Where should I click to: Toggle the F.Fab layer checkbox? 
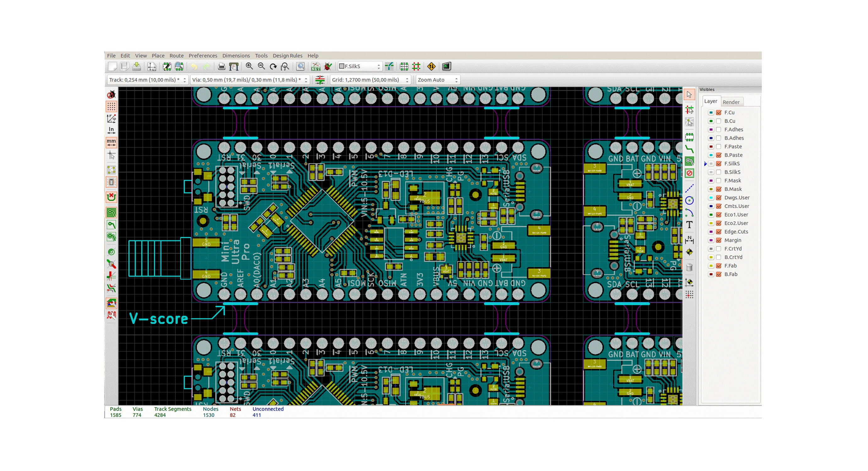pyautogui.click(x=718, y=266)
